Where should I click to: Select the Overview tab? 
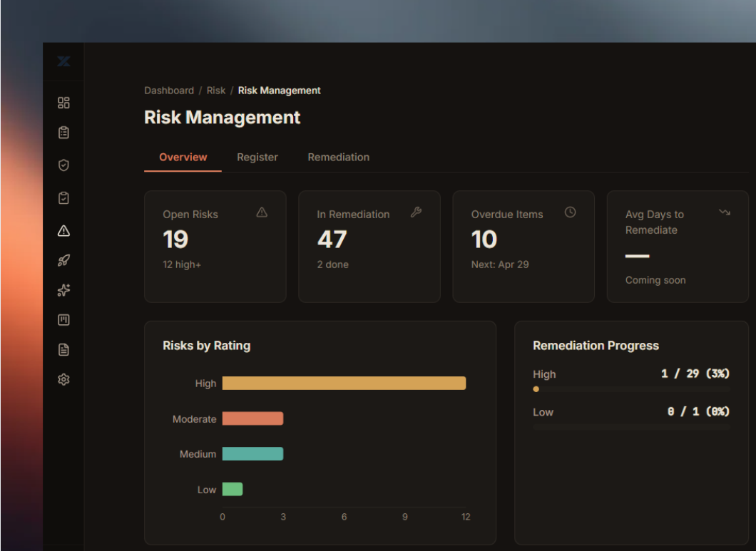183,157
